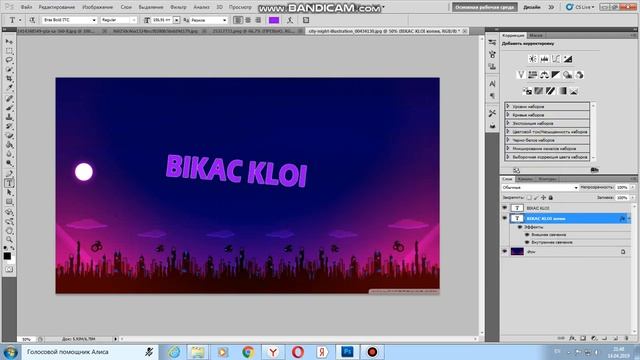
Task: Click the layer style fx button
Action: pyautogui.click(x=572, y=338)
